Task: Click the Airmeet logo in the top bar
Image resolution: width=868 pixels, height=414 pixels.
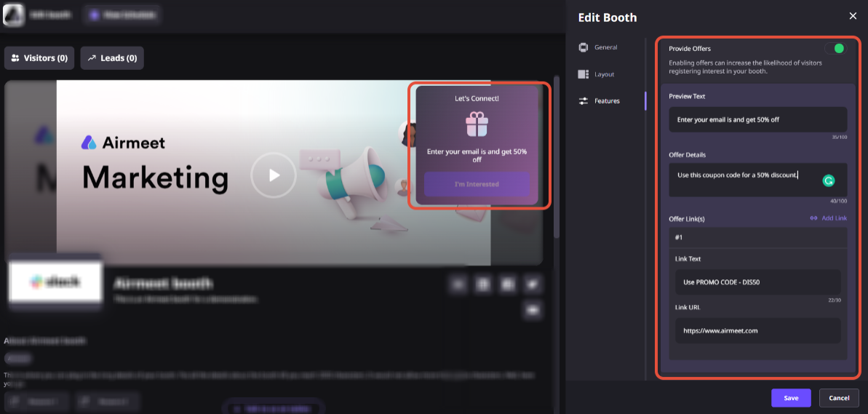Action: tap(13, 15)
